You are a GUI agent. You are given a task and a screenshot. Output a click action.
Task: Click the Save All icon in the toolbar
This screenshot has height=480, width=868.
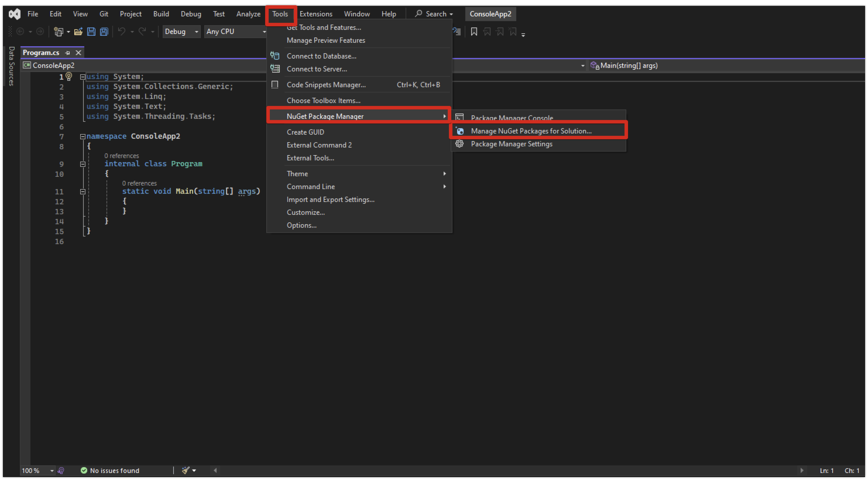click(x=104, y=31)
